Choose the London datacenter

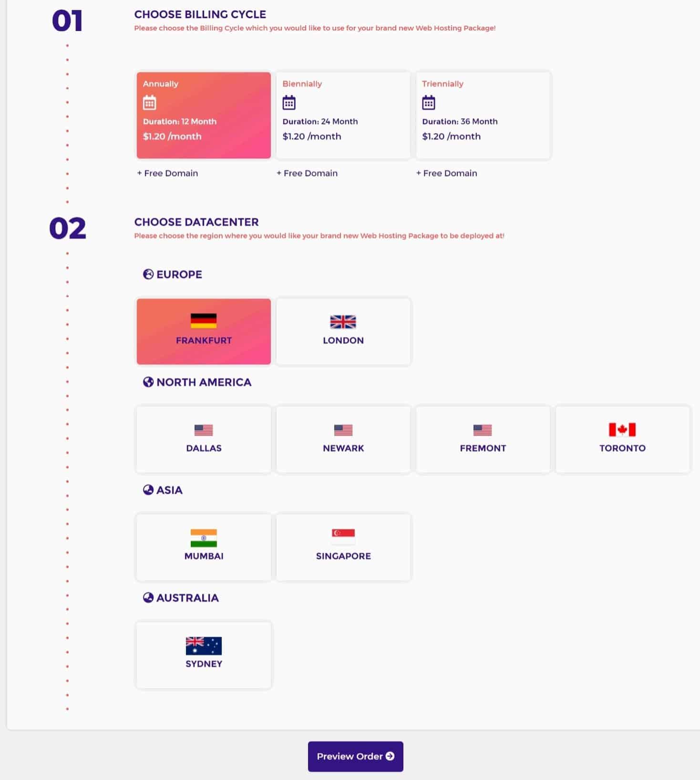tap(343, 332)
